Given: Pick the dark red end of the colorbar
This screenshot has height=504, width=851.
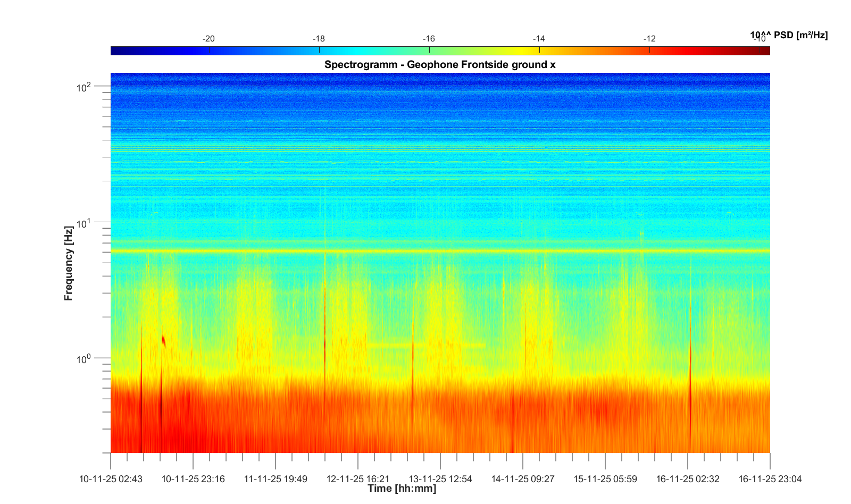Looking at the screenshot, I should (x=765, y=51).
